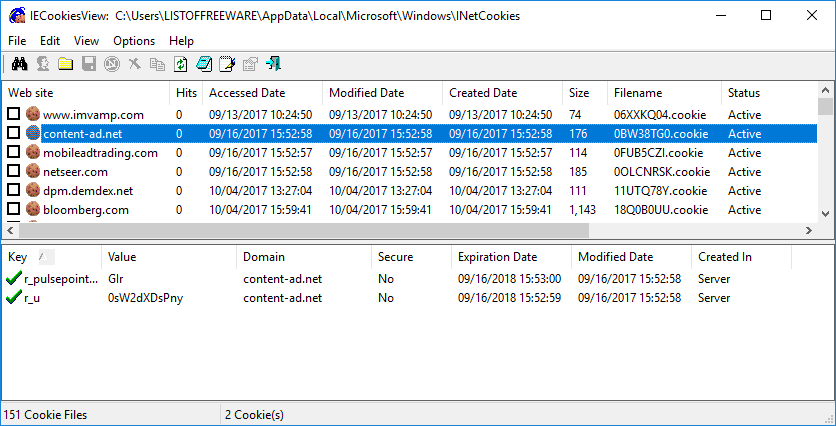Tick checkbox for dpm.demdex.net

14,190
